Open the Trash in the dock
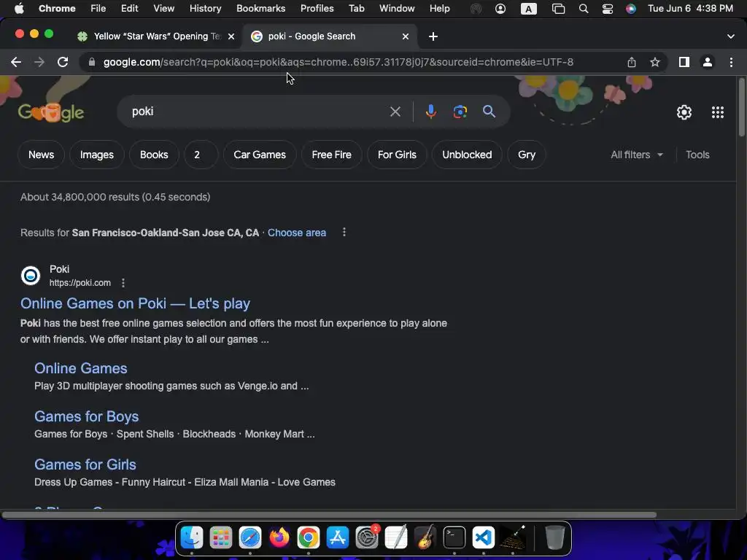The width and height of the screenshot is (747, 560). (554, 537)
